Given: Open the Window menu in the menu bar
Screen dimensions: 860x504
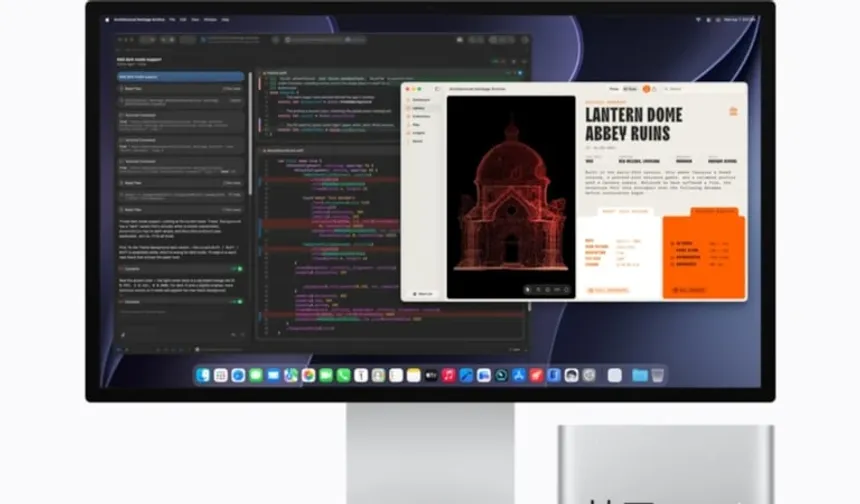Looking at the screenshot, I should tap(210, 20).
